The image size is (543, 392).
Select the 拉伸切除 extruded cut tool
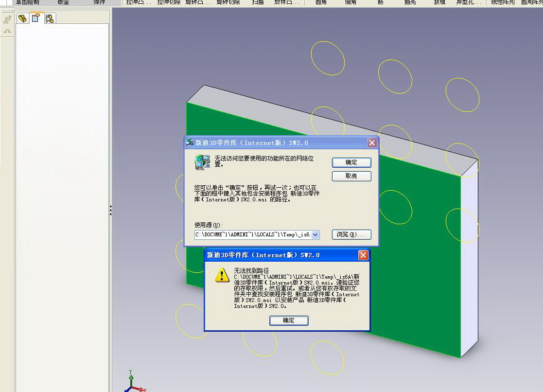click(x=169, y=2)
